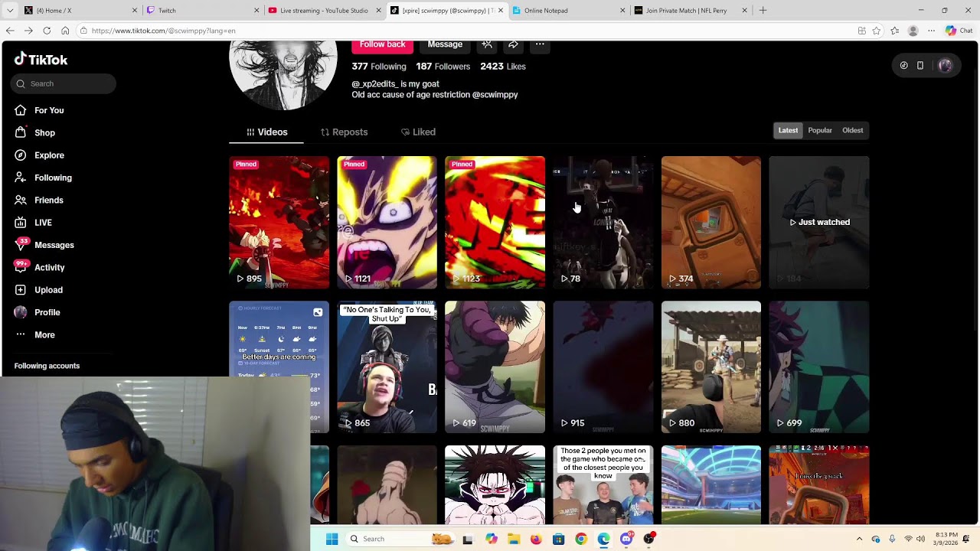View the 377 Following list

(x=379, y=67)
